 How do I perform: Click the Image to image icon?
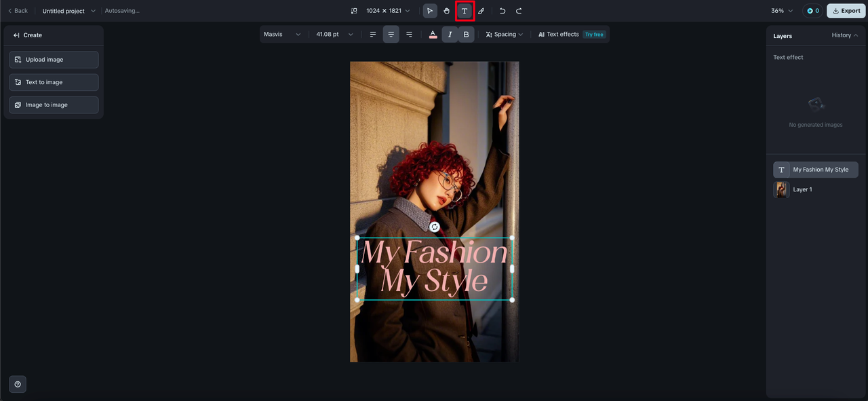18,105
